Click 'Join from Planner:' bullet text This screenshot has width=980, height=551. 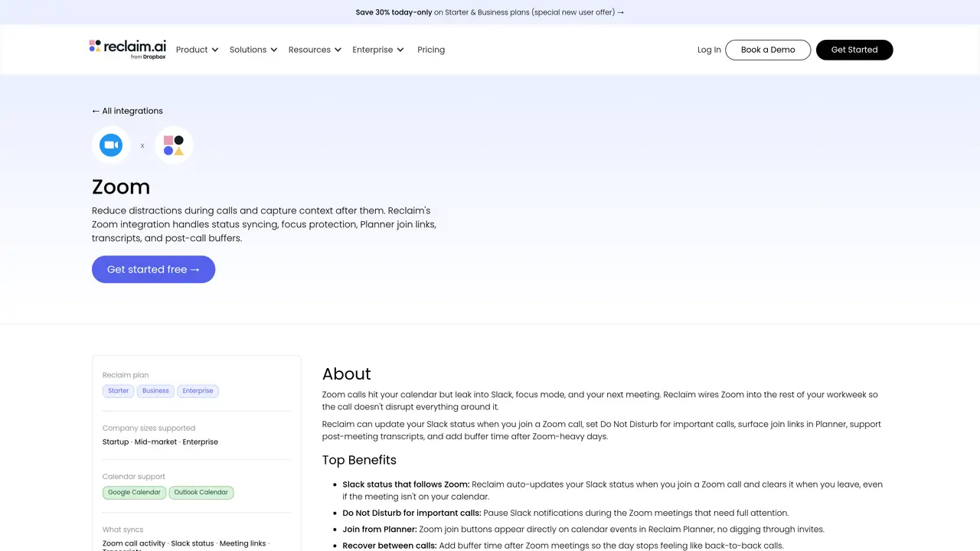click(380, 530)
